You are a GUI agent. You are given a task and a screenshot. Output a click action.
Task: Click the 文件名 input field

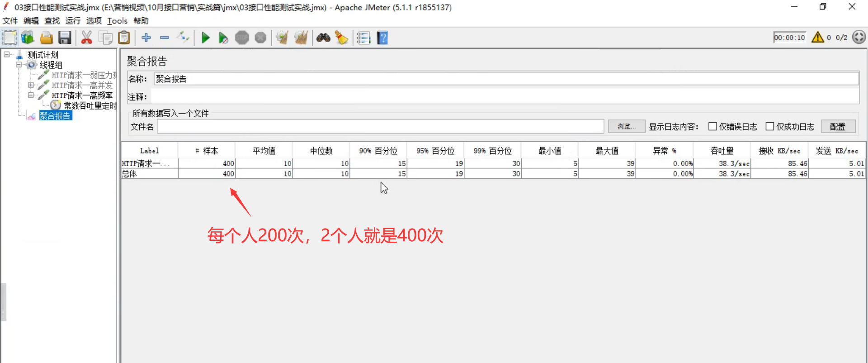point(381,126)
